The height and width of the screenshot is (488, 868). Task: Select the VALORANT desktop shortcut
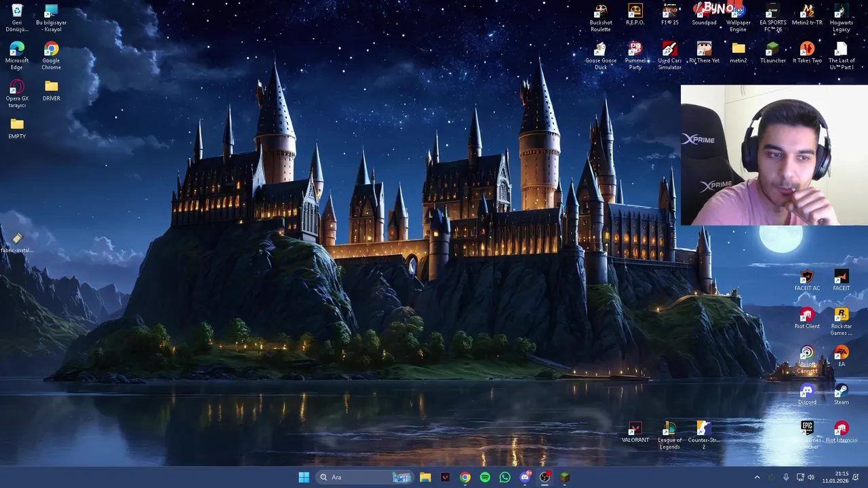(635, 432)
